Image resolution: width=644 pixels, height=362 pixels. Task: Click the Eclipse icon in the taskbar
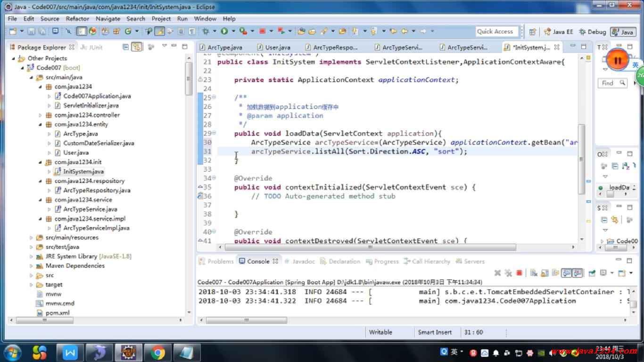click(x=129, y=352)
